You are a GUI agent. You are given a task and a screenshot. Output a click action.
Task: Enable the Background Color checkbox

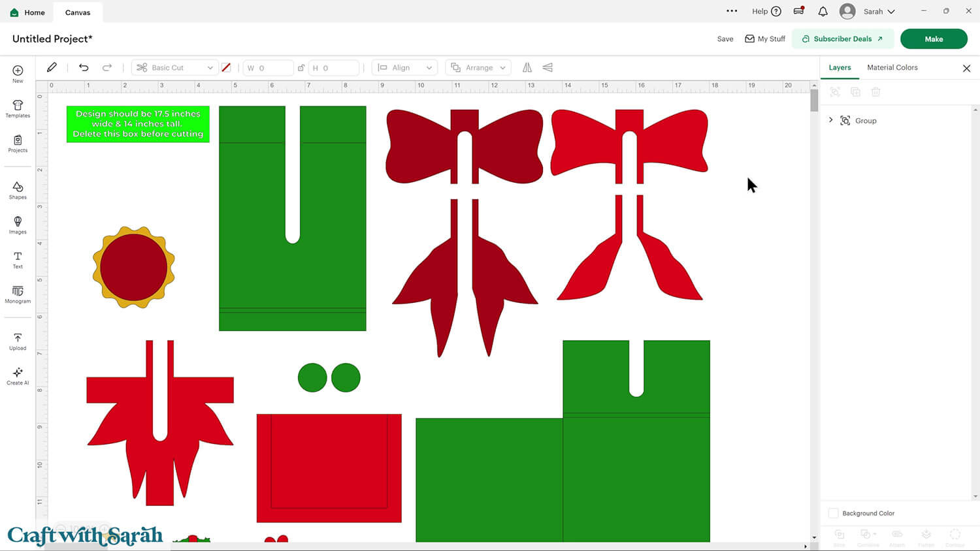[x=834, y=513]
